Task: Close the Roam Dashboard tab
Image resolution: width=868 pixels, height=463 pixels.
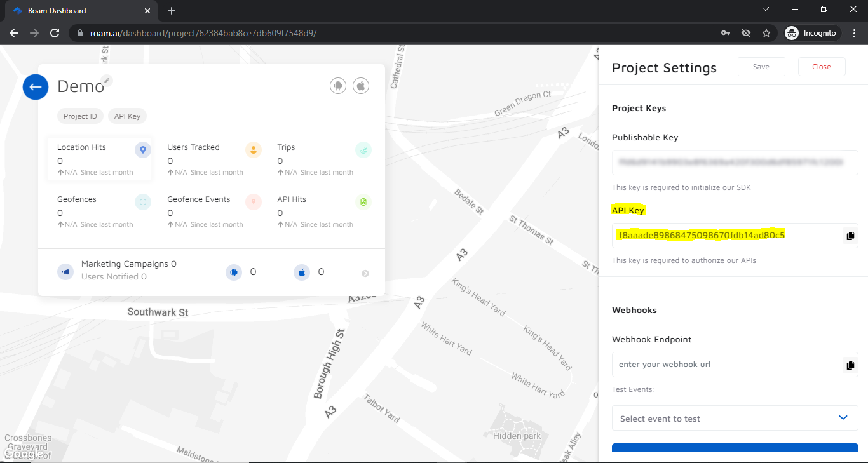Action: pos(147,11)
